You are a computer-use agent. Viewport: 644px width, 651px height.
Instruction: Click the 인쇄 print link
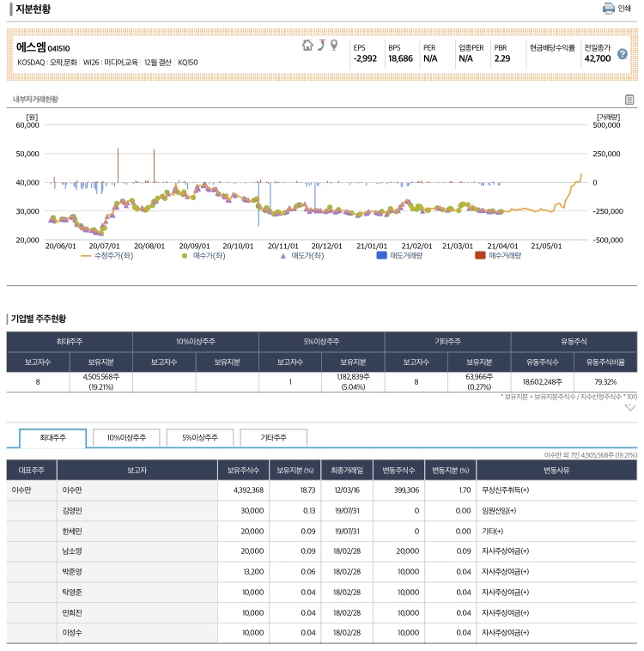coord(624,9)
